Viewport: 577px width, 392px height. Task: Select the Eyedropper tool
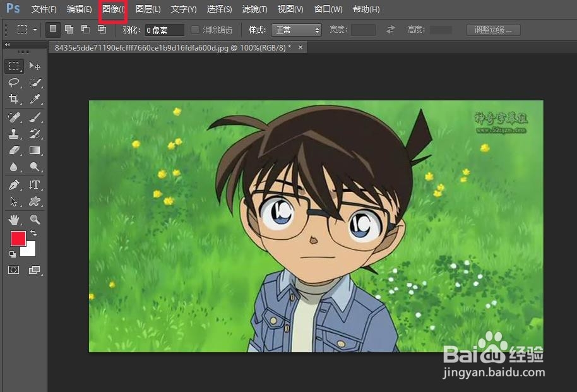click(x=35, y=98)
